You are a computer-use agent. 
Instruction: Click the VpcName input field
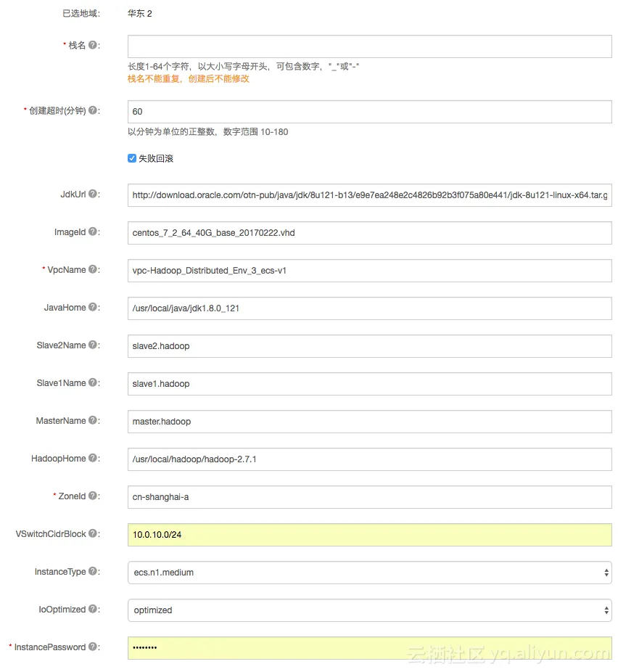click(370, 271)
